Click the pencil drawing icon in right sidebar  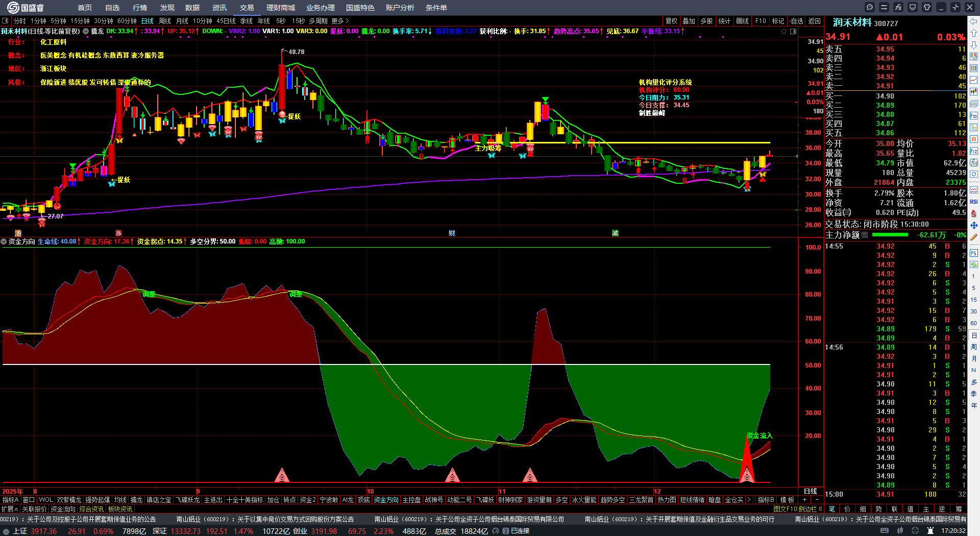[974, 237]
